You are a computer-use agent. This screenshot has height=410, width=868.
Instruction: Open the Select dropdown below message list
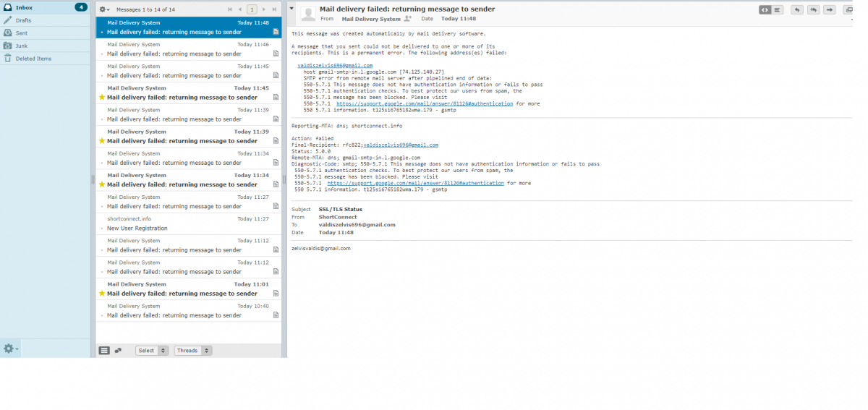(x=151, y=351)
